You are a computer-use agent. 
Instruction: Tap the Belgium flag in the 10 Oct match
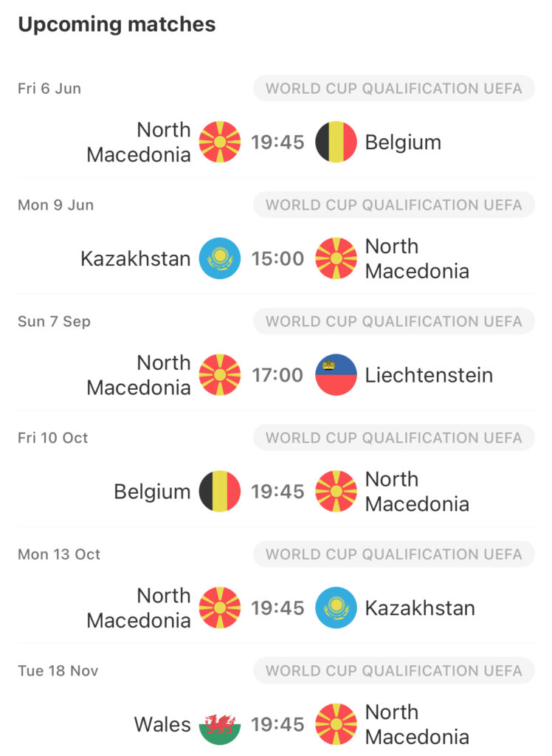(x=220, y=491)
